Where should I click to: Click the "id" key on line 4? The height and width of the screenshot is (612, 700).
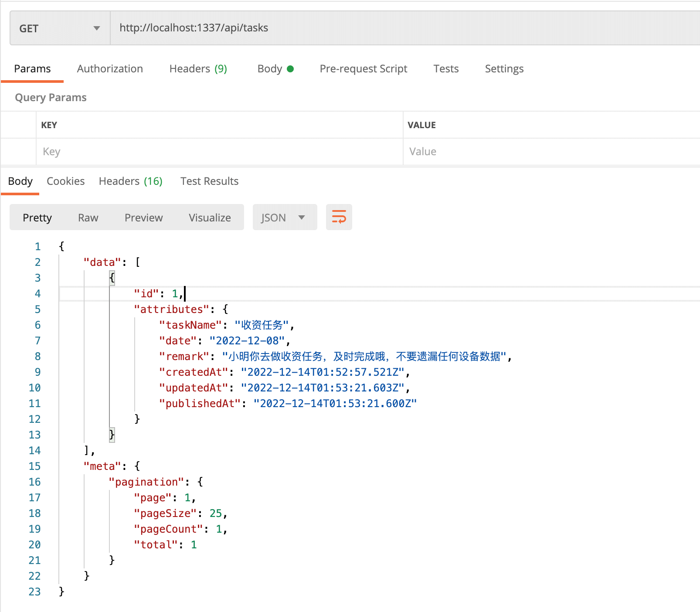pyautogui.click(x=146, y=294)
